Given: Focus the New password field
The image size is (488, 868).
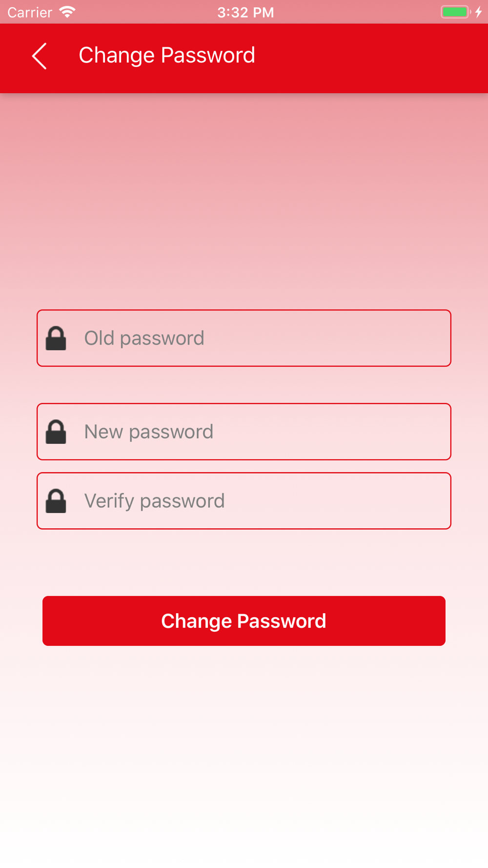Looking at the screenshot, I should [x=244, y=432].
